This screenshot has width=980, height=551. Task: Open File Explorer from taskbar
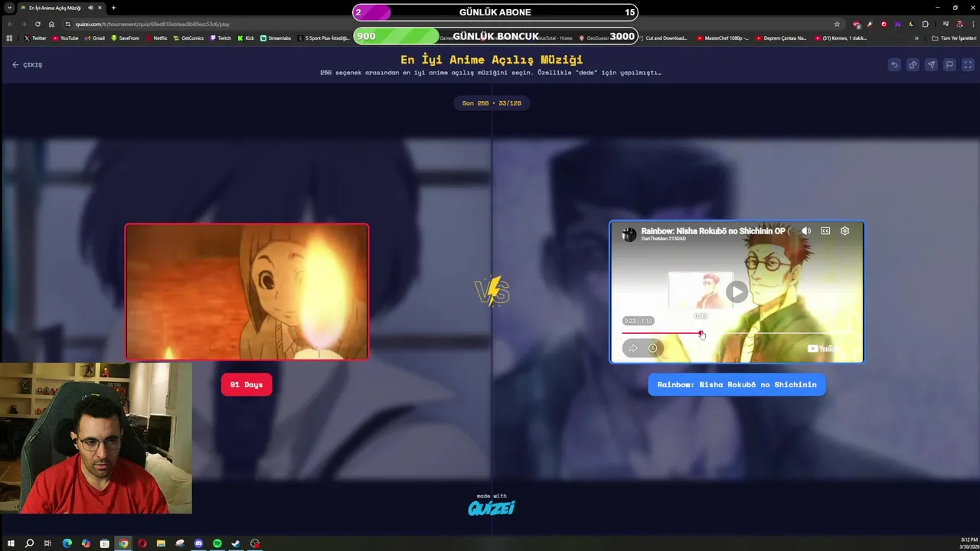161,543
